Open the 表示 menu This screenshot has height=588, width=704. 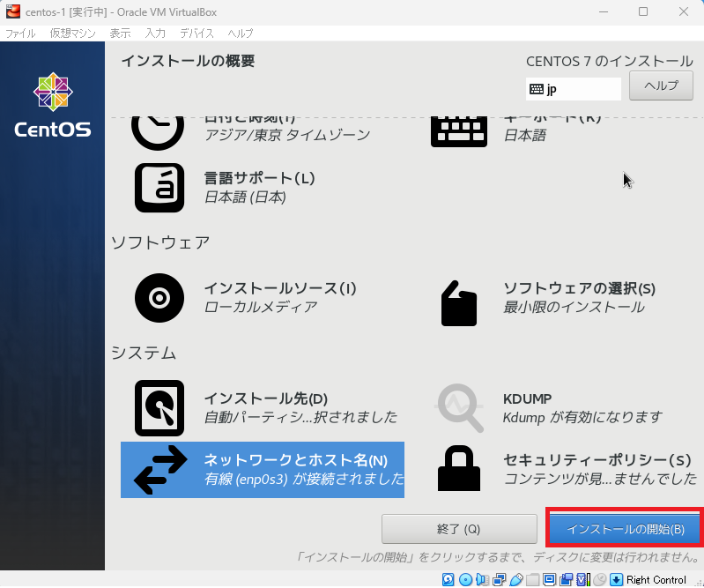[x=121, y=33]
